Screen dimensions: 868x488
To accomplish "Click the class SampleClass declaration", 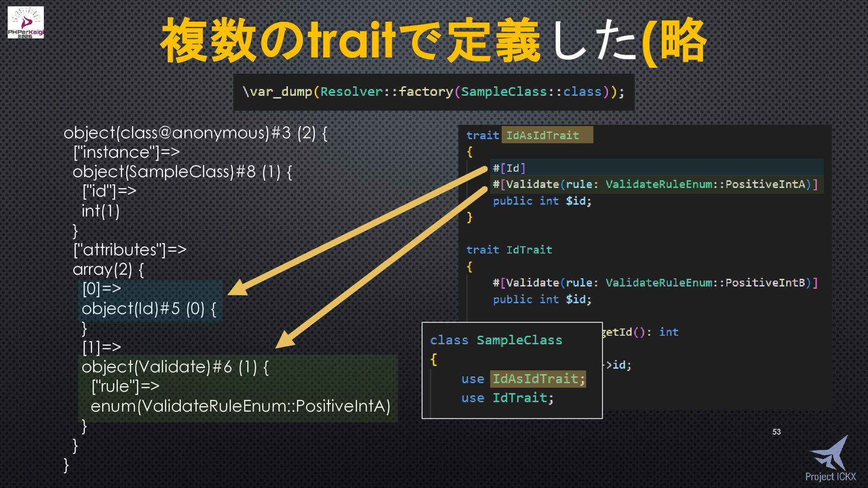I will click(496, 340).
